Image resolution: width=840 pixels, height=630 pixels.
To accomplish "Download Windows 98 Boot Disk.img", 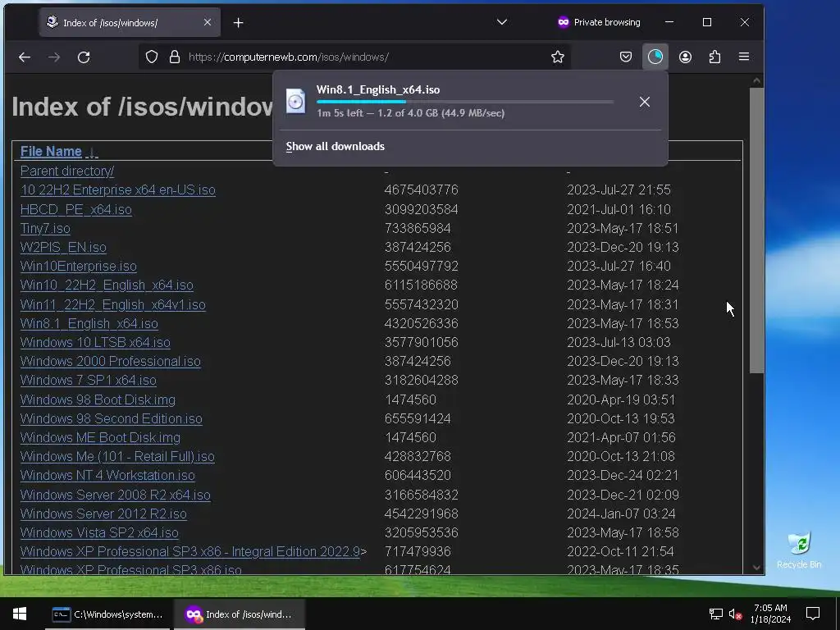I will tap(98, 399).
